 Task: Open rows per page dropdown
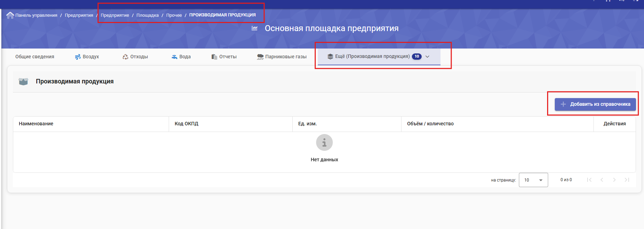(534, 180)
